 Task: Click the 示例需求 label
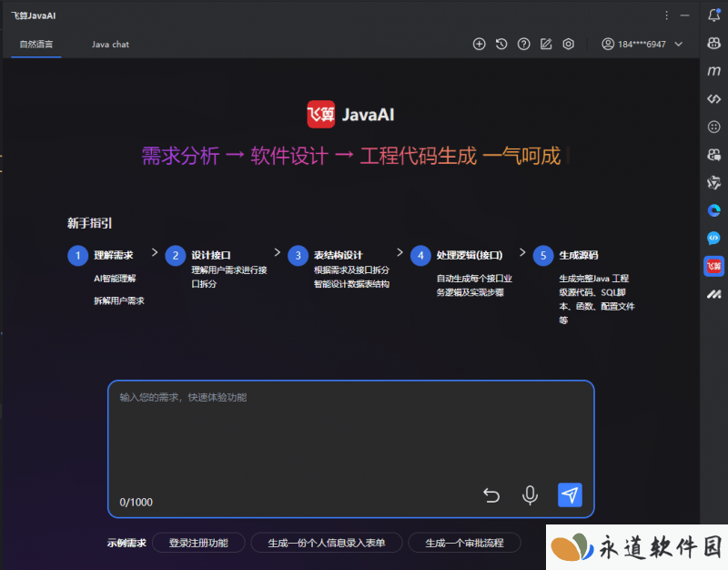(126, 543)
